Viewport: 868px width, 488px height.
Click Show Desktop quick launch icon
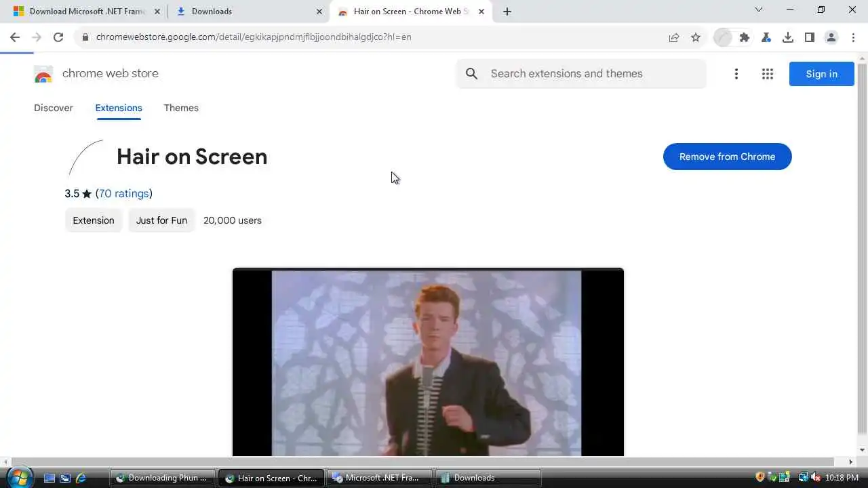pos(50,478)
